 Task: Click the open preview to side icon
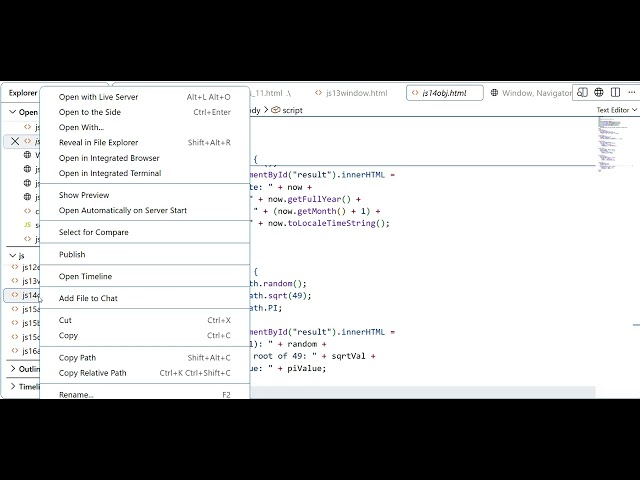[582, 93]
